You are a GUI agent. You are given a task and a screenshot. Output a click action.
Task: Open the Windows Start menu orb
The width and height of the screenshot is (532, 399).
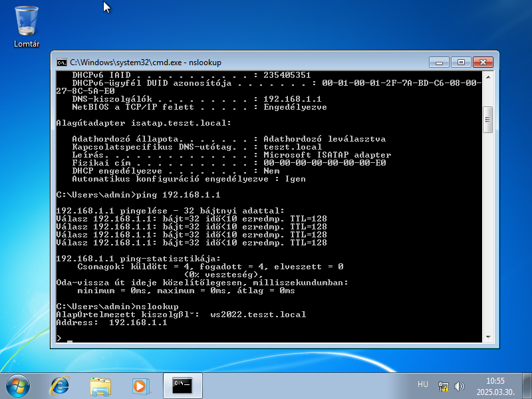coord(17,384)
